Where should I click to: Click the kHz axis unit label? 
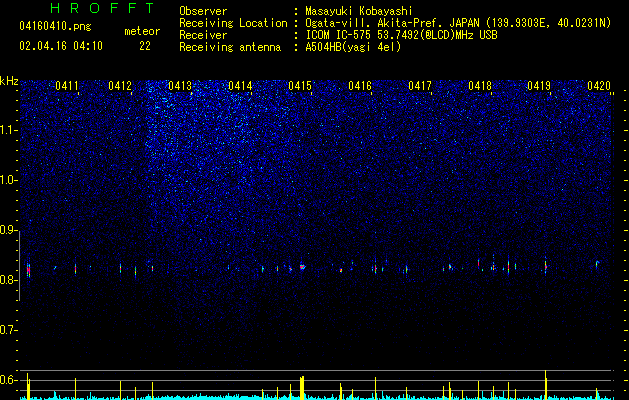pyautogui.click(x=9, y=81)
